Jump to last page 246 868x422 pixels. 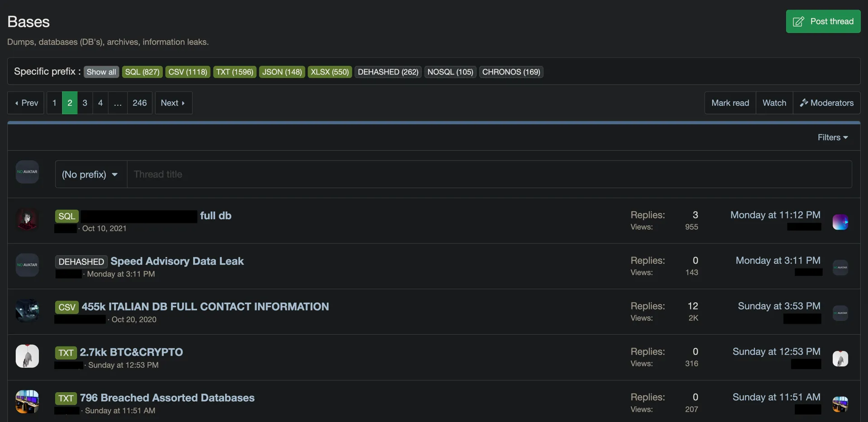[139, 103]
